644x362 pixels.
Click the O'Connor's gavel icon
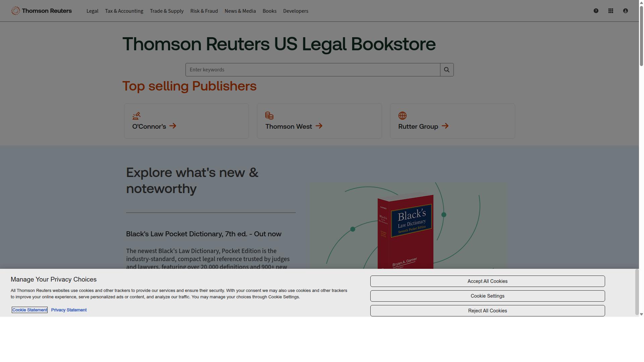(136, 116)
